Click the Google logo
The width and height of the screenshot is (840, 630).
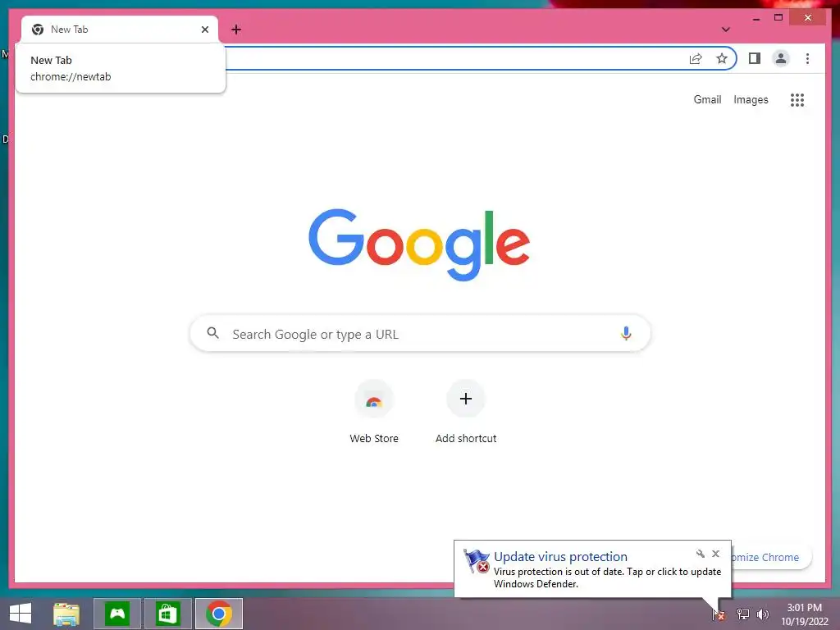tap(419, 244)
